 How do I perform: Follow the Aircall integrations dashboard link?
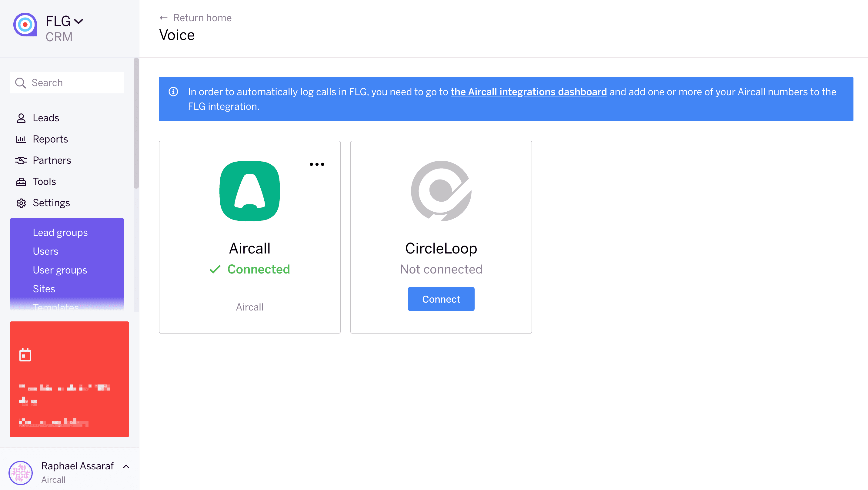click(528, 92)
